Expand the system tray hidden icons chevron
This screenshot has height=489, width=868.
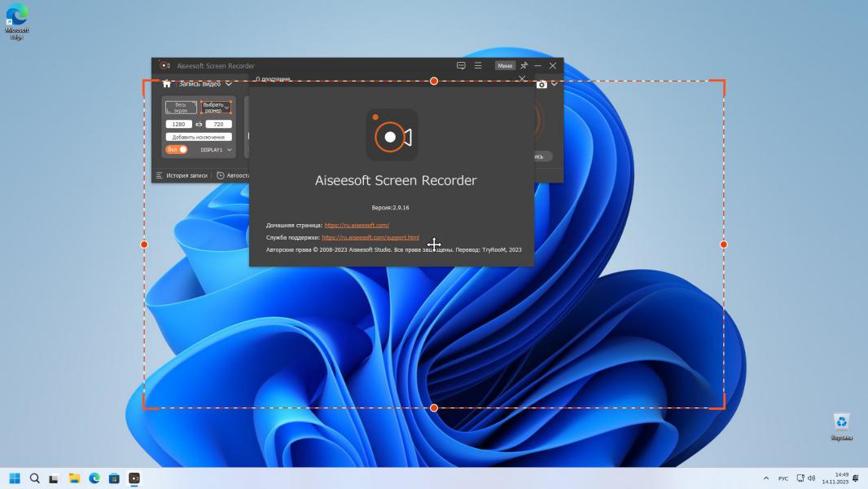pyautogui.click(x=766, y=478)
